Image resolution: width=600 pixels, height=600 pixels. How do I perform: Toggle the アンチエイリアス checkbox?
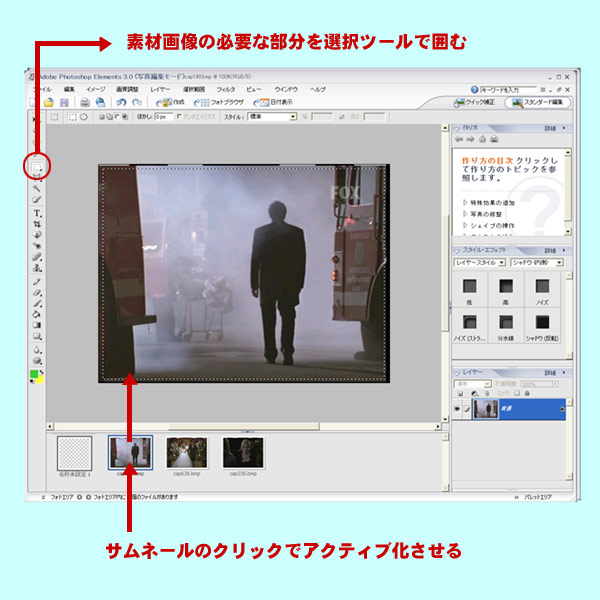[179, 117]
